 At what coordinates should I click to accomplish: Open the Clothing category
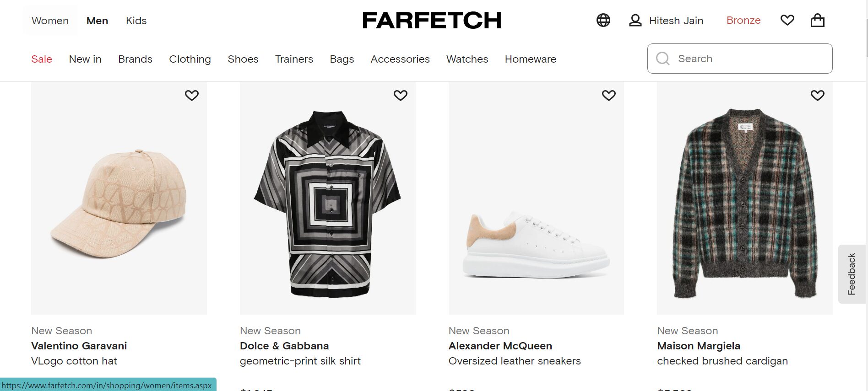(190, 59)
